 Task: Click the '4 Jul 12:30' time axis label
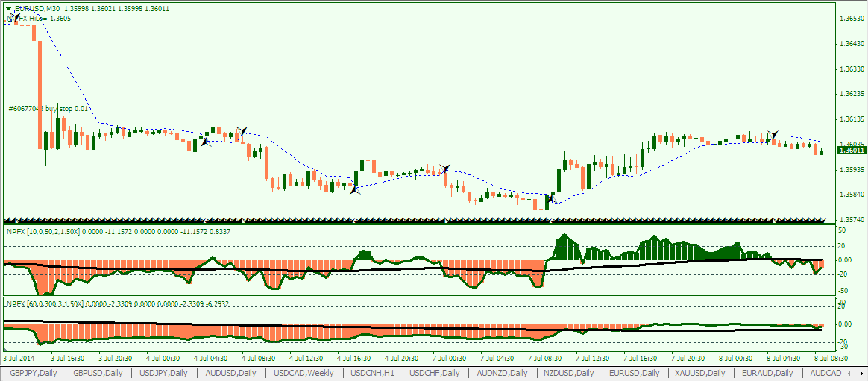tap(306, 358)
